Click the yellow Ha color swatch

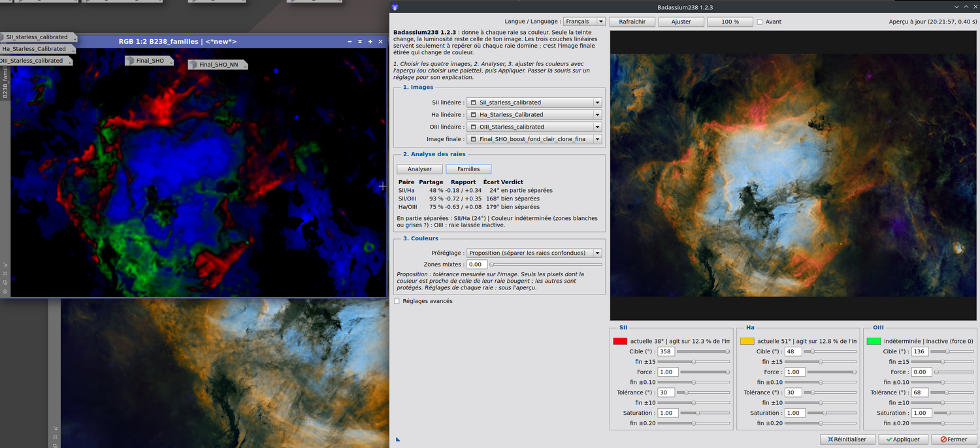pos(747,341)
